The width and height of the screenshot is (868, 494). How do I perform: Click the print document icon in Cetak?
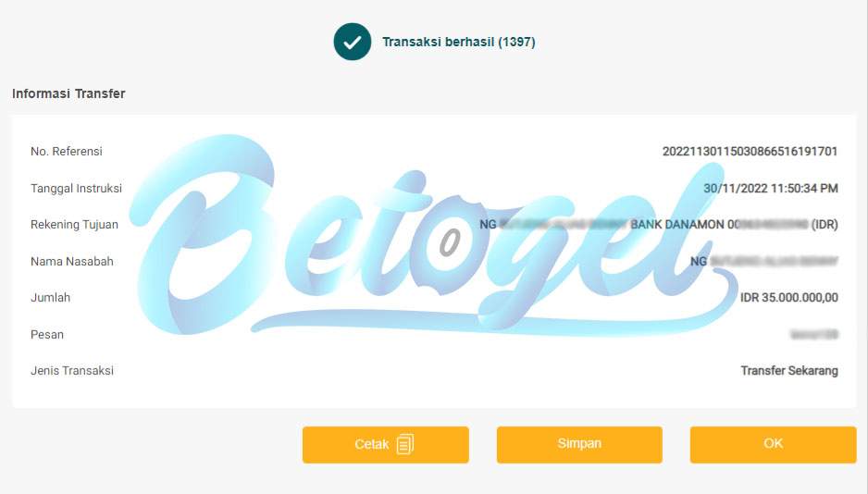point(405,444)
